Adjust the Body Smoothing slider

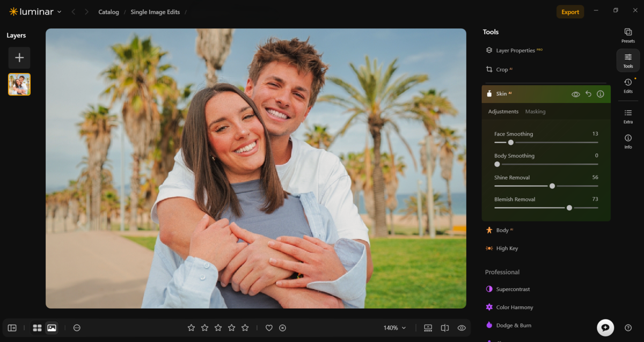tap(546, 164)
